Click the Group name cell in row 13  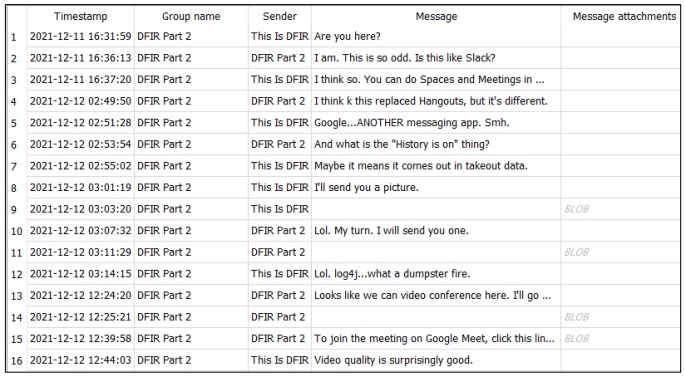pos(191,296)
